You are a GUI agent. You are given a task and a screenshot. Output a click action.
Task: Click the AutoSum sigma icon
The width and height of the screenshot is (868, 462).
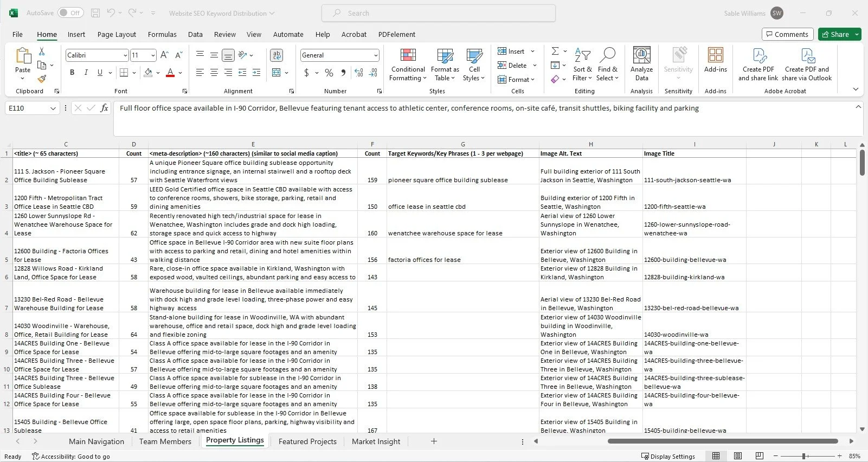click(555, 51)
